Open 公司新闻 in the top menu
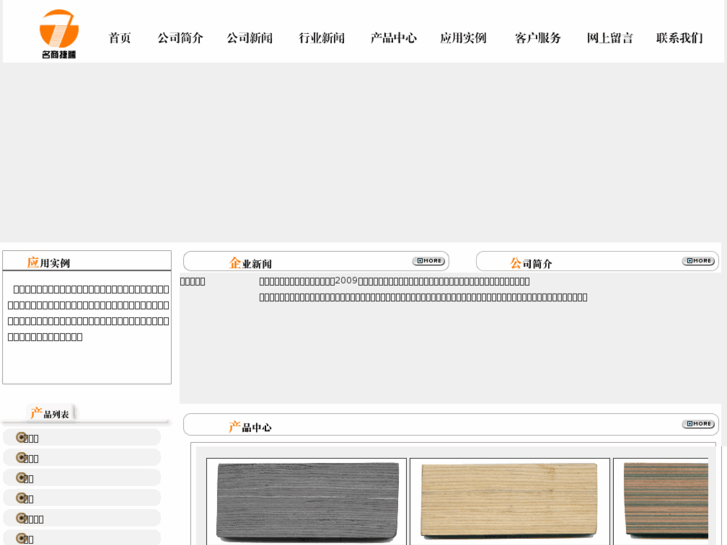Screen dimensions: 727x545 pos(249,38)
